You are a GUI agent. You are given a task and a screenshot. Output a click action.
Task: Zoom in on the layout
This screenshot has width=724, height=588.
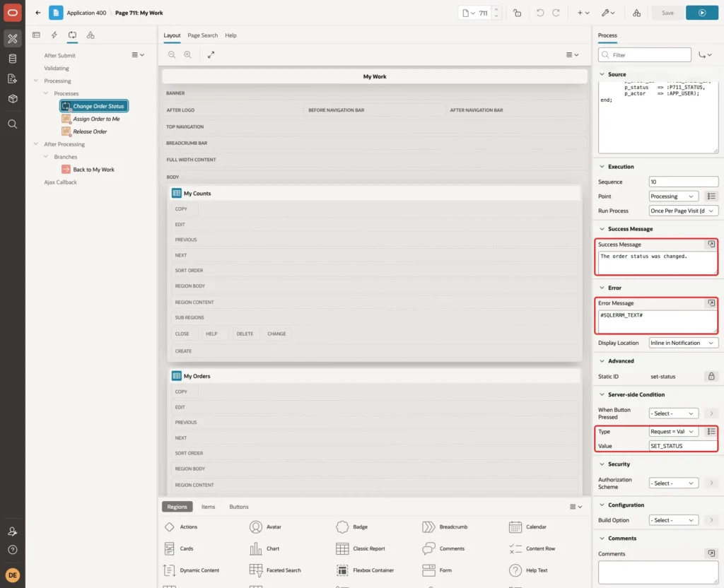tap(188, 55)
